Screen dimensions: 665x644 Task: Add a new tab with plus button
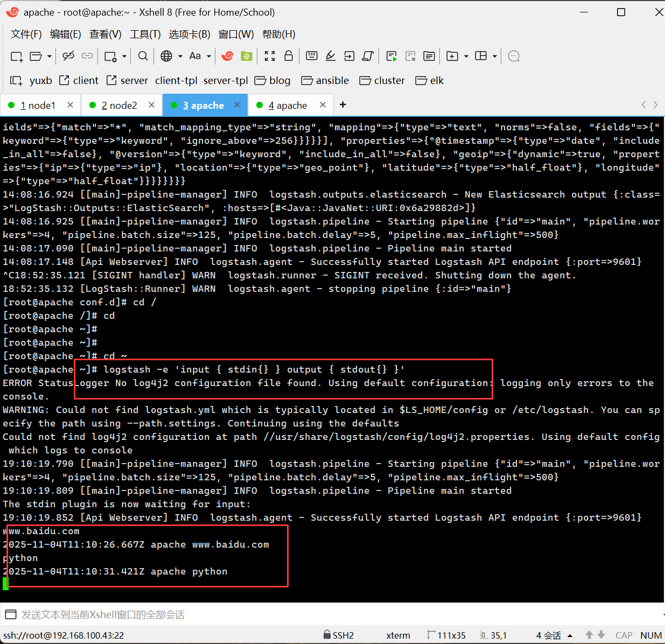coord(343,104)
